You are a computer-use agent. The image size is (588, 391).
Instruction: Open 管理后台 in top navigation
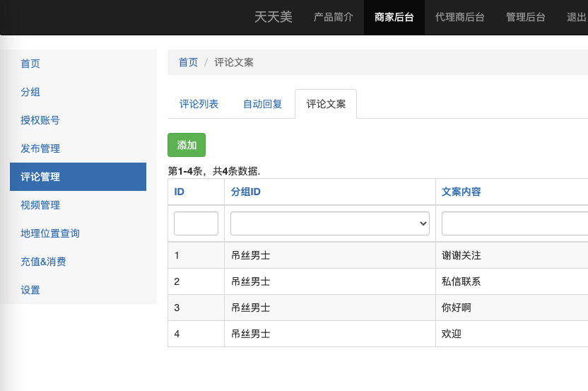pyautogui.click(x=525, y=17)
